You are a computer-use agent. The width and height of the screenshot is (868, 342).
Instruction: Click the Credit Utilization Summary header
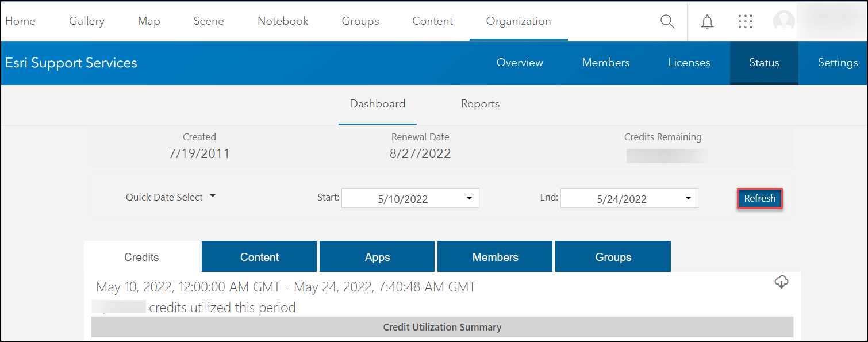(442, 327)
